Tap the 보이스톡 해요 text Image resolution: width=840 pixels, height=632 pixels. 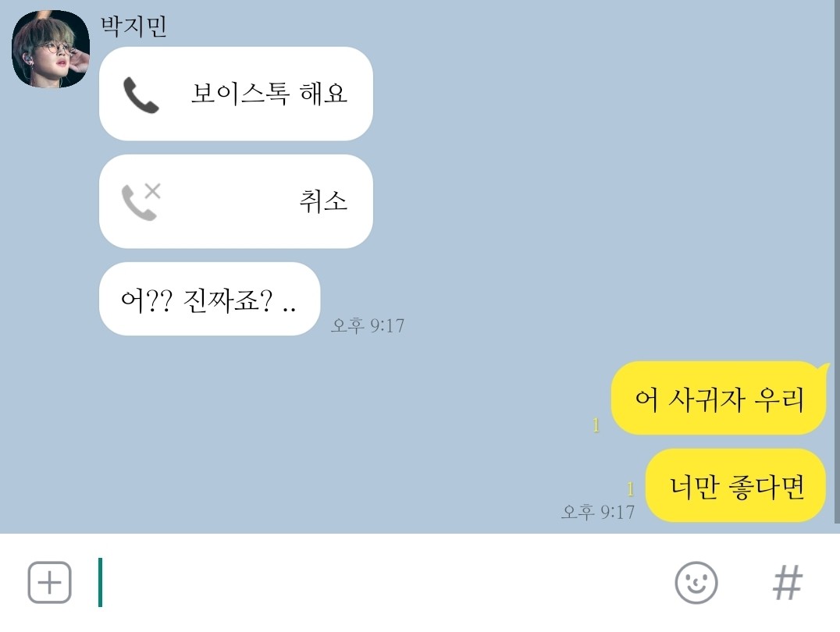click(269, 93)
